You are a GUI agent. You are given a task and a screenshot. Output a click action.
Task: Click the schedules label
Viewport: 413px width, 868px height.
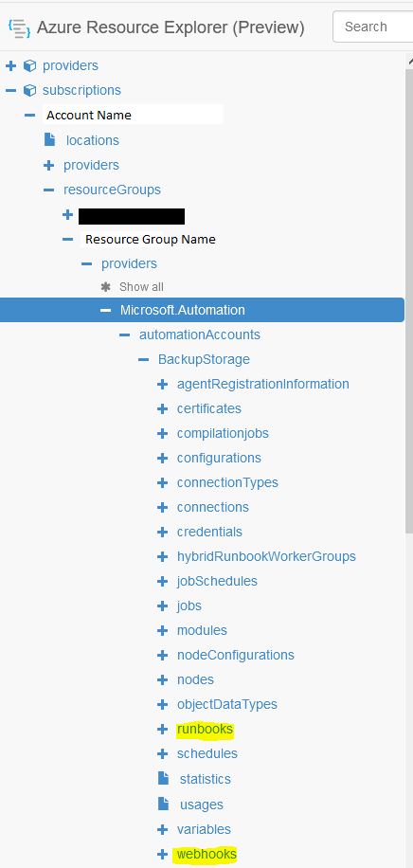click(207, 754)
